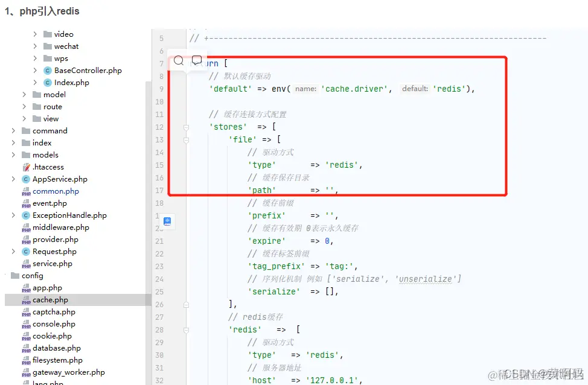This screenshot has height=385, width=588.
Task: Click the database.php PHP file icon
Action: [26, 349]
